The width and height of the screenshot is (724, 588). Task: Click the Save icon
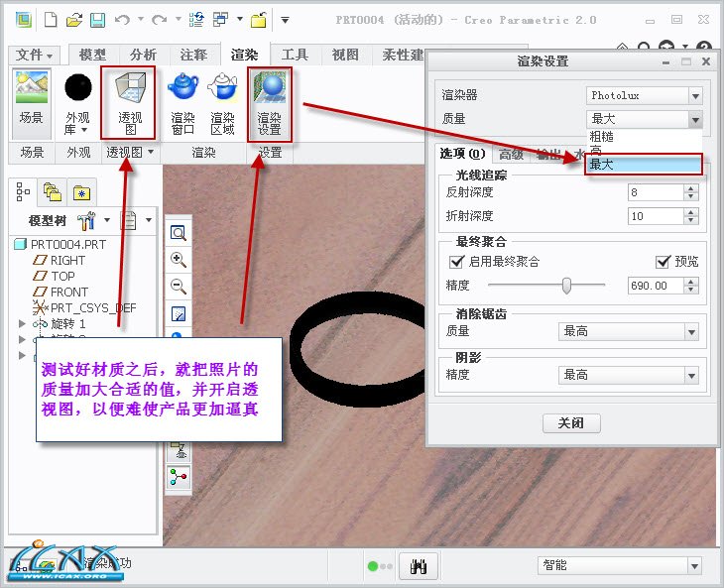(97, 20)
